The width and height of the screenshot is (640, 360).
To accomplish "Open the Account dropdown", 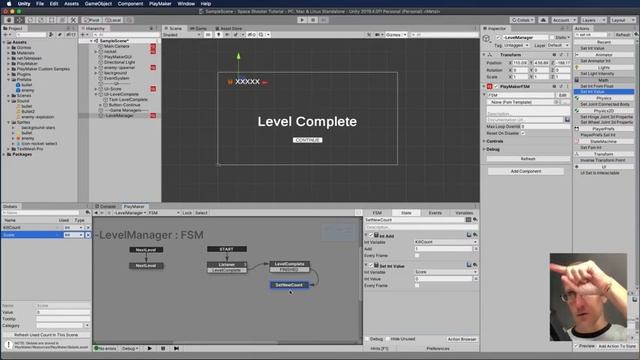I will [564, 20].
